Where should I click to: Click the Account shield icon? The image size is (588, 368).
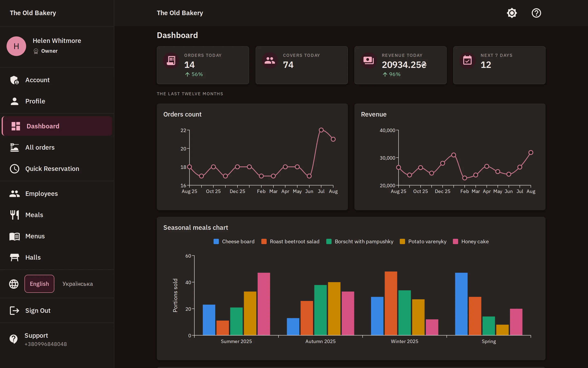pos(14,80)
